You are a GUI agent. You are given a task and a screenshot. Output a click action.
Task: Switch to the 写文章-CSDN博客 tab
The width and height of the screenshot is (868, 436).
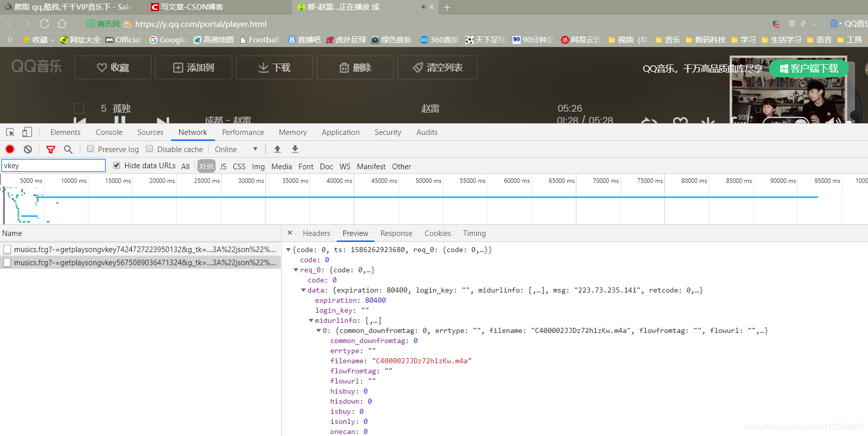(218, 7)
